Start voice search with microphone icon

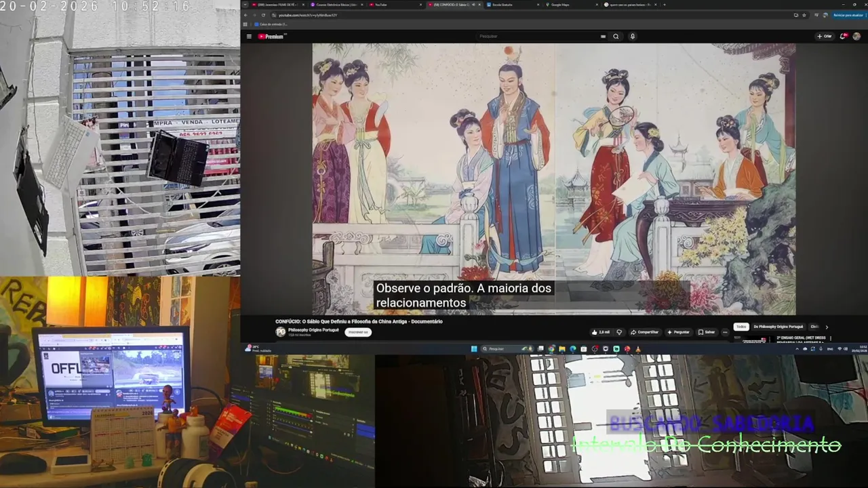[632, 37]
